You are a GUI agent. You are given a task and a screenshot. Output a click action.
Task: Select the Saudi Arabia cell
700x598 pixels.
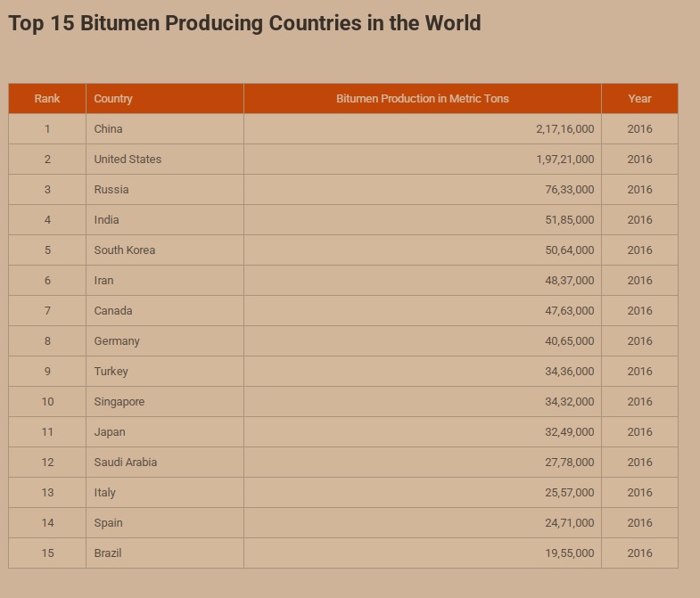click(125, 463)
